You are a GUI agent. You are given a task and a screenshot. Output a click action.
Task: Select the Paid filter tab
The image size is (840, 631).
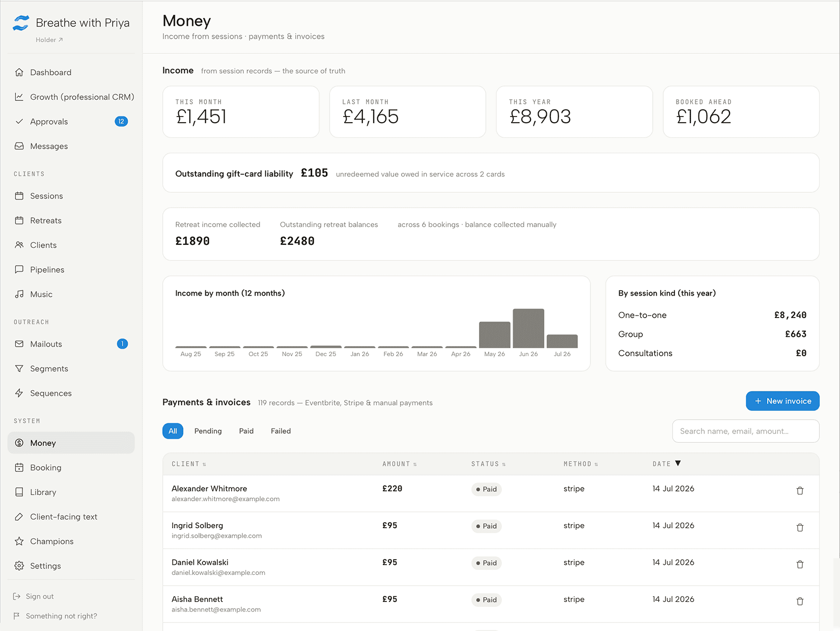[x=246, y=431]
